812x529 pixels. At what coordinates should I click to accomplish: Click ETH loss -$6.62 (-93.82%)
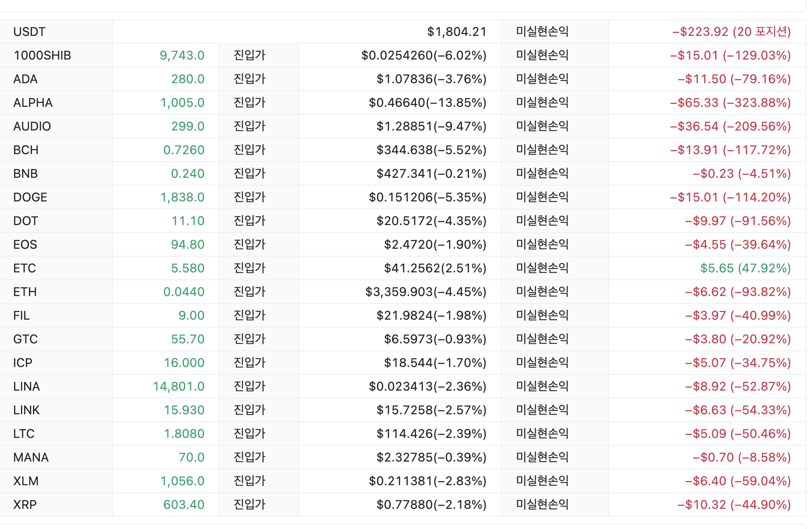[x=738, y=292]
